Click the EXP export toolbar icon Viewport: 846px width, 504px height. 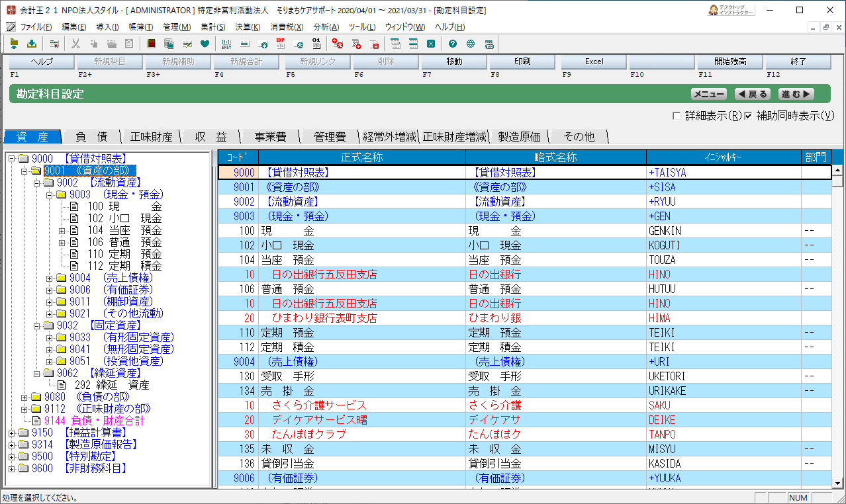(x=281, y=44)
